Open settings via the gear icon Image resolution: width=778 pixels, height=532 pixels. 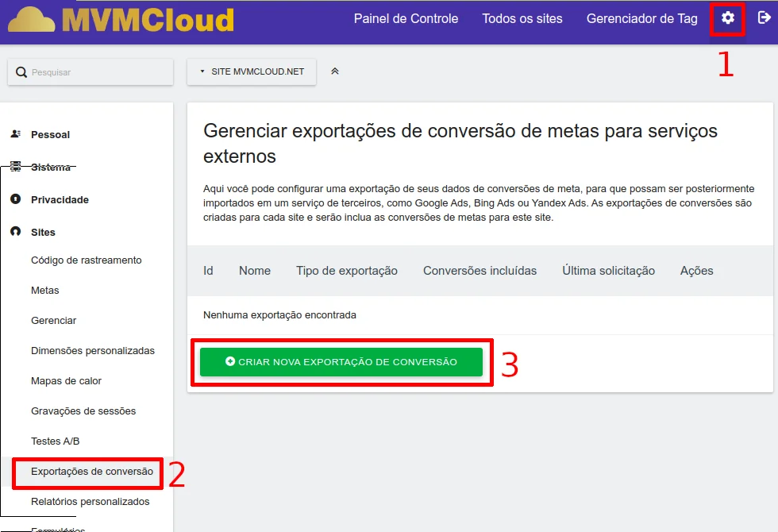(x=727, y=18)
